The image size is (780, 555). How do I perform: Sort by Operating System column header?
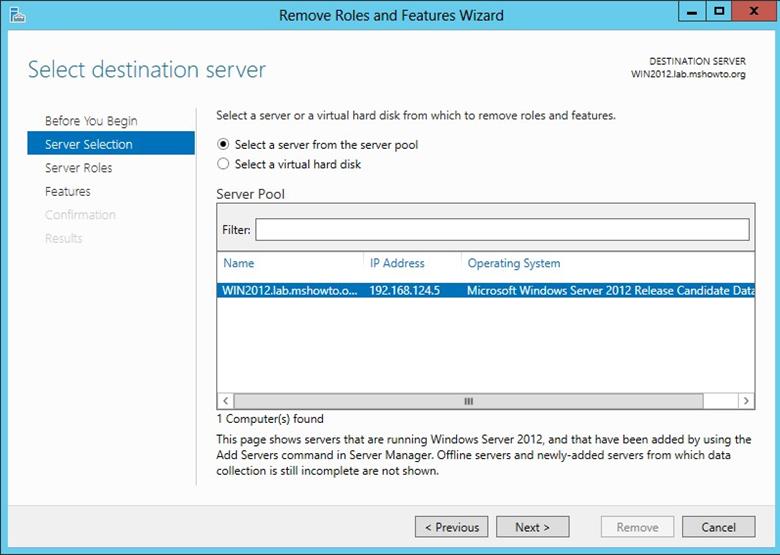(x=514, y=263)
